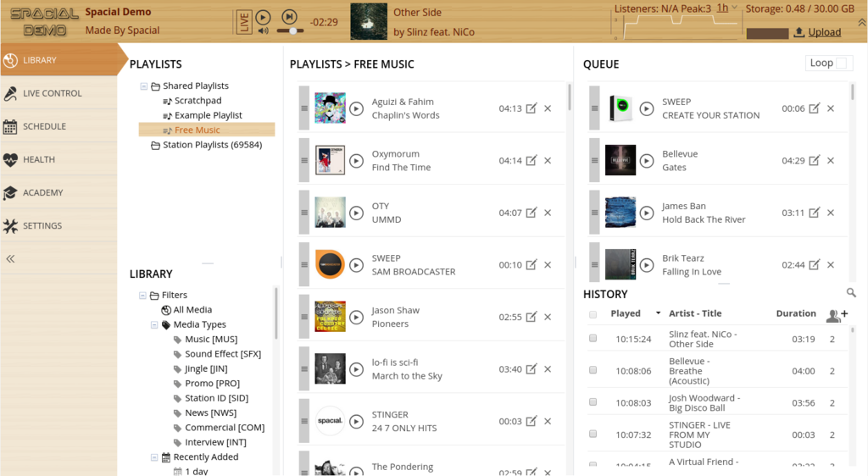Click the listeners add-column icon in history
Screen dimensions: 868x476
tap(837, 314)
